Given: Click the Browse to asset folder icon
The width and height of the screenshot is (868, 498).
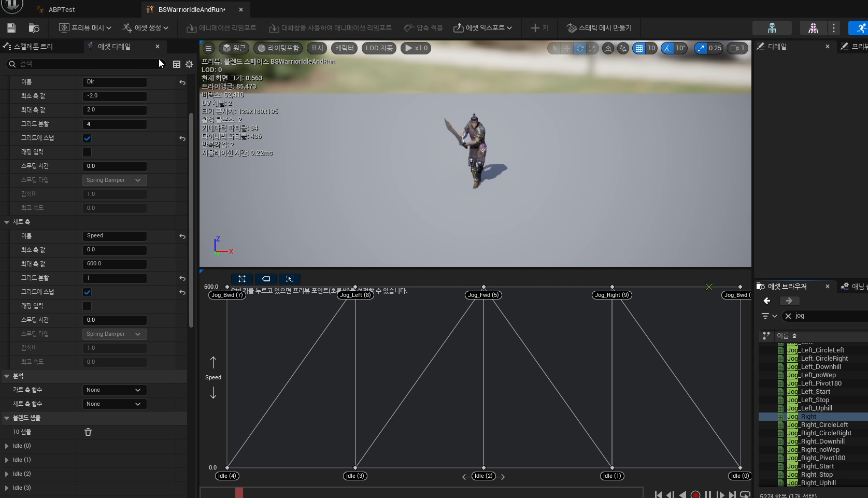Looking at the screenshot, I should [x=34, y=28].
